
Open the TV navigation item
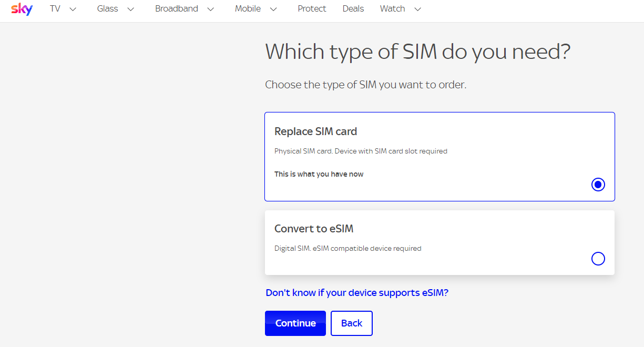pyautogui.click(x=55, y=9)
